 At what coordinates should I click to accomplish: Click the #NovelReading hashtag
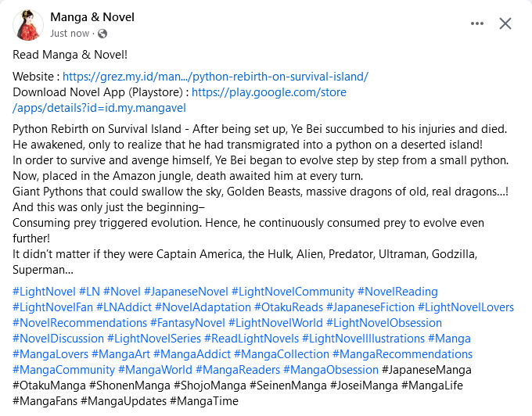point(397,292)
